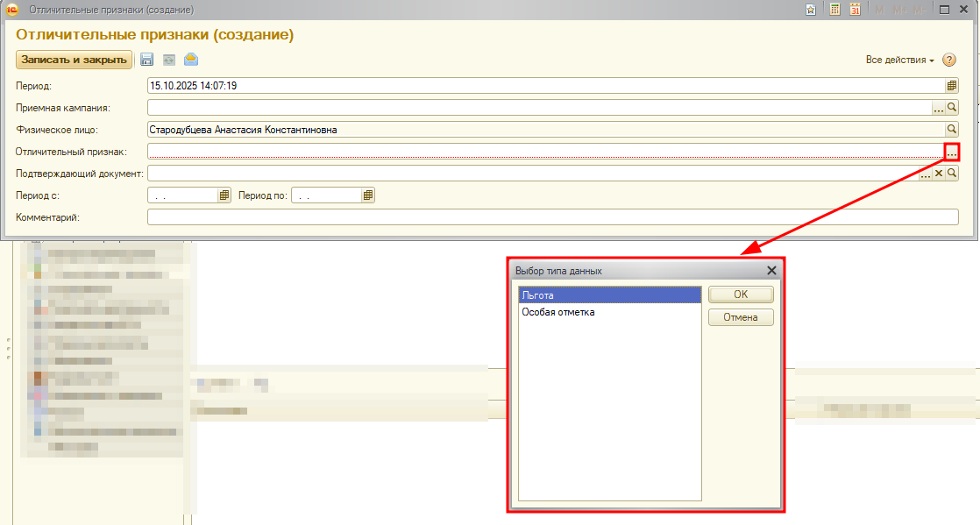The image size is (980, 525).
Task: Open selection for Отличительный признак field
Action: point(952,152)
